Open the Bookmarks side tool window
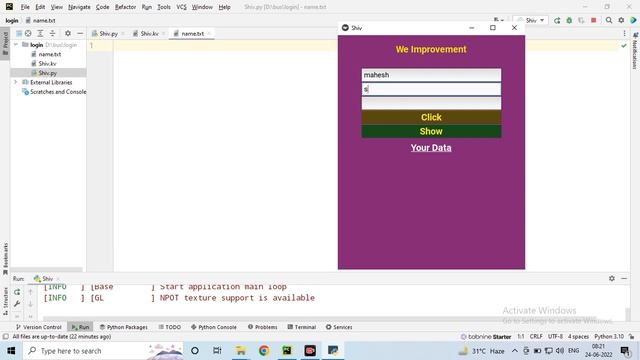Viewport: 640px width, 360px height. [x=5, y=258]
